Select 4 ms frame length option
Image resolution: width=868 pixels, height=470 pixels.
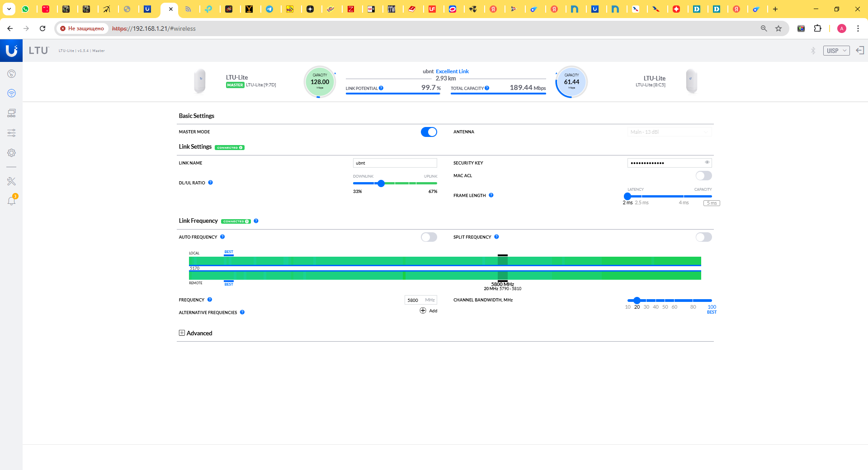(x=684, y=202)
